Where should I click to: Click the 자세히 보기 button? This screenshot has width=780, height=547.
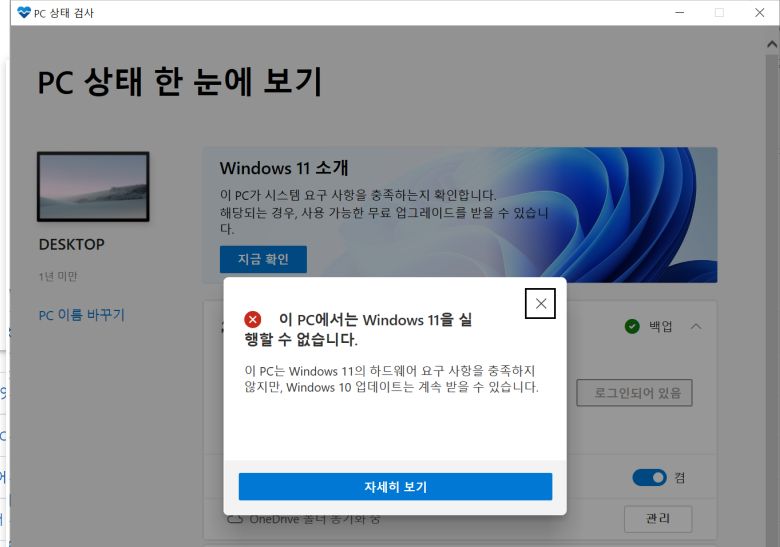395,486
